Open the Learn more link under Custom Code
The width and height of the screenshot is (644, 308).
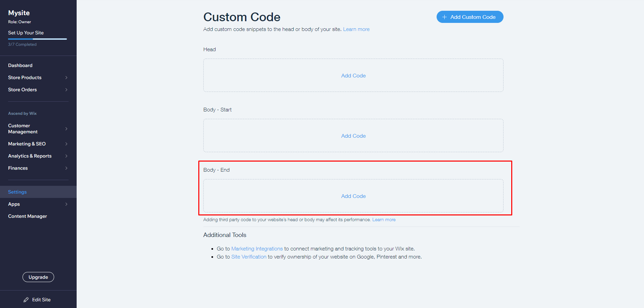coord(356,29)
